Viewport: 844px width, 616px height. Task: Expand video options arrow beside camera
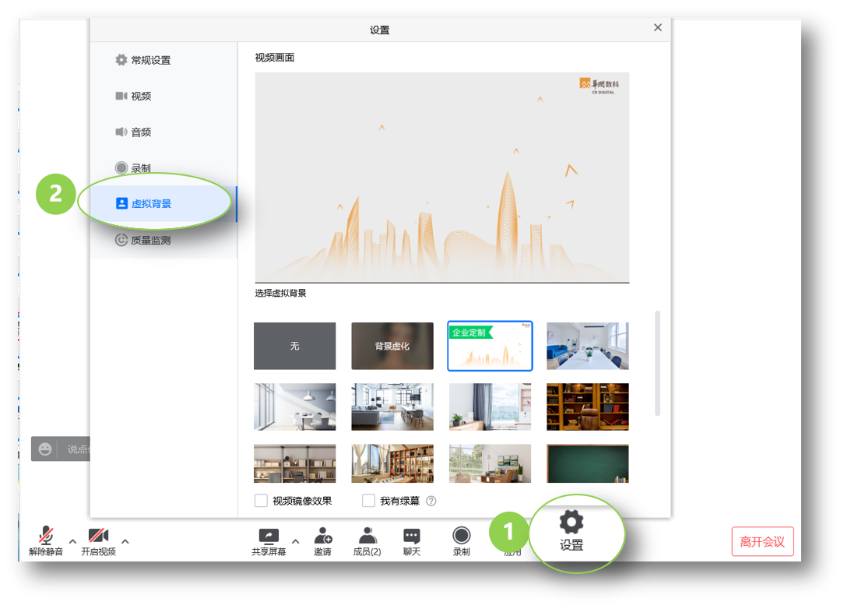(x=125, y=541)
